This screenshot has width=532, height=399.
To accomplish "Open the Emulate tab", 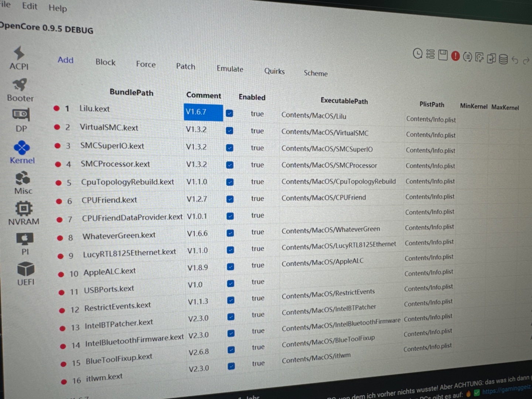I will tap(230, 69).
